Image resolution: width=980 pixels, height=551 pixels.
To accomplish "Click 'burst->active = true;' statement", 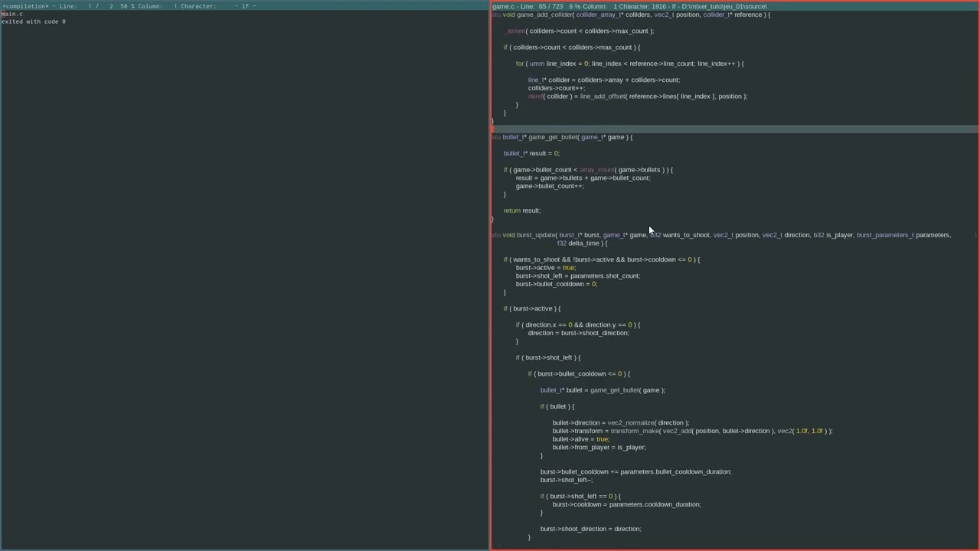I will click(546, 268).
